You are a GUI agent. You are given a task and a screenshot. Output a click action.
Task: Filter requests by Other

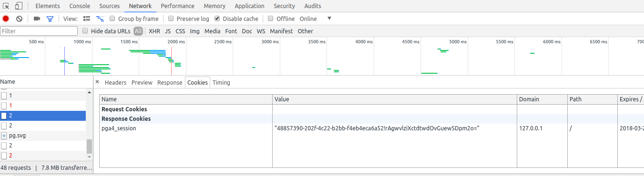pos(306,31)
